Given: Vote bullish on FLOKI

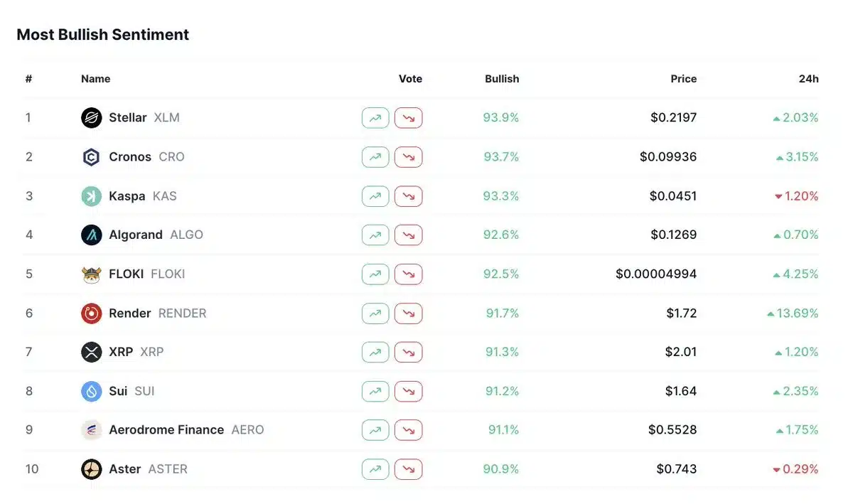Looking at the screenshot, I should [375, 274].
